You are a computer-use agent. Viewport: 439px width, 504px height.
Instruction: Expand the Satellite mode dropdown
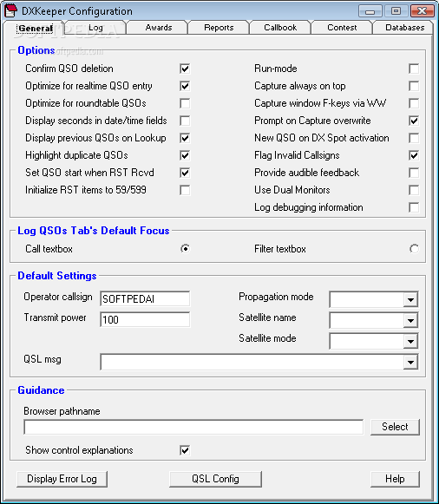point(410,342)
